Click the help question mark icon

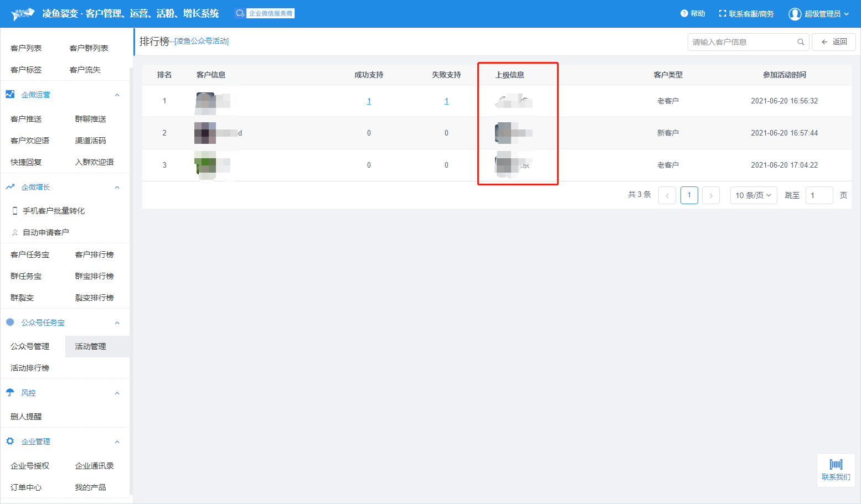(x=684, y=13)
